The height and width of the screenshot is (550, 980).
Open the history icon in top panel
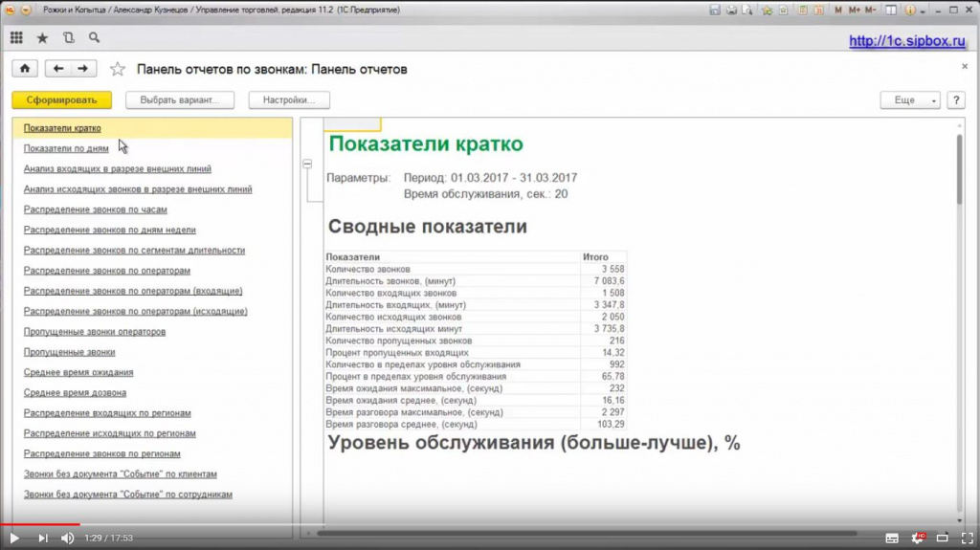click(x=68, y=38)
